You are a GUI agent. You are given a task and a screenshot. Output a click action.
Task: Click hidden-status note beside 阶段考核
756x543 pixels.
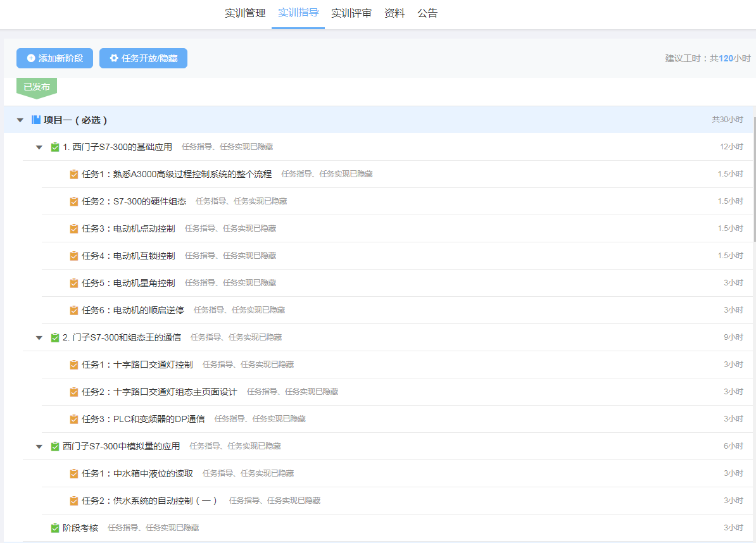[x=153, y=528]
